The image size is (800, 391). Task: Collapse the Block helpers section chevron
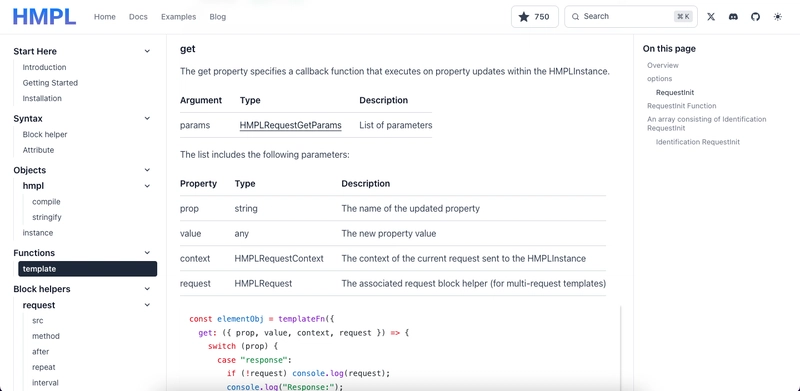pos(147,289)
